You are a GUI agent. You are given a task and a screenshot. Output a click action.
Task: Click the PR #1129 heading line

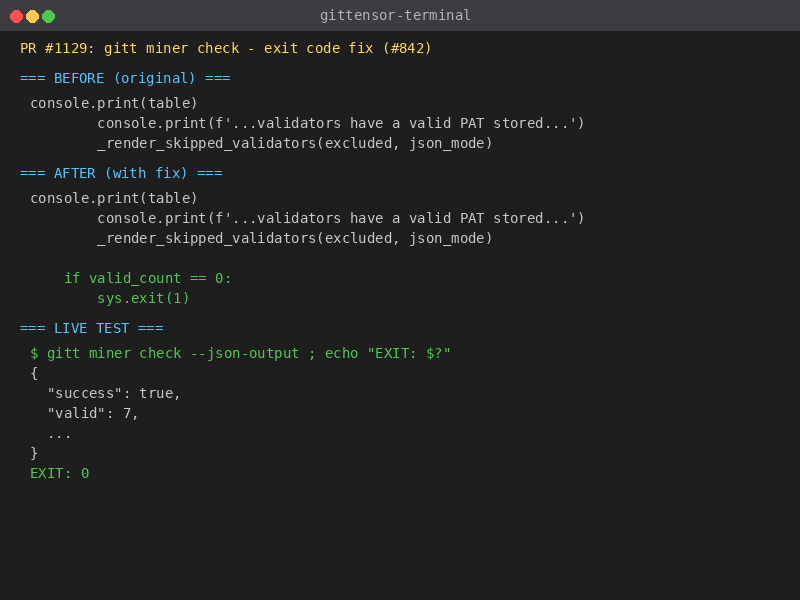[x=226, y=48]
